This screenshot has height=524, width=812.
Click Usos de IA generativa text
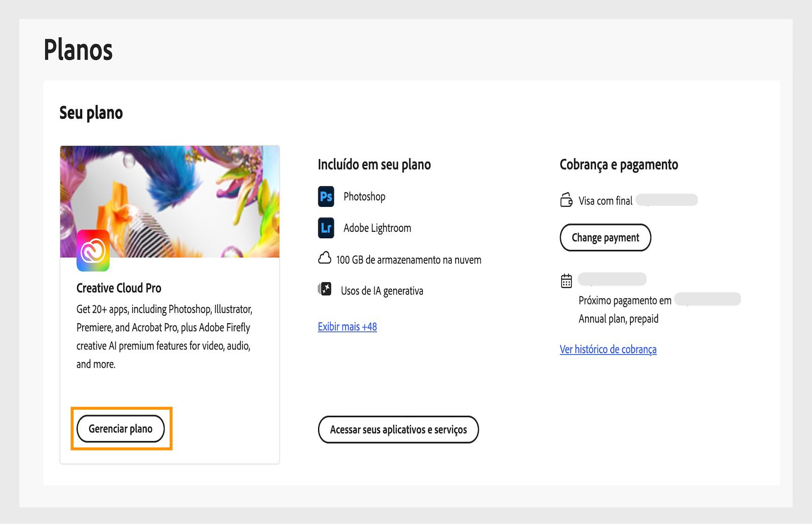(382, 291)
